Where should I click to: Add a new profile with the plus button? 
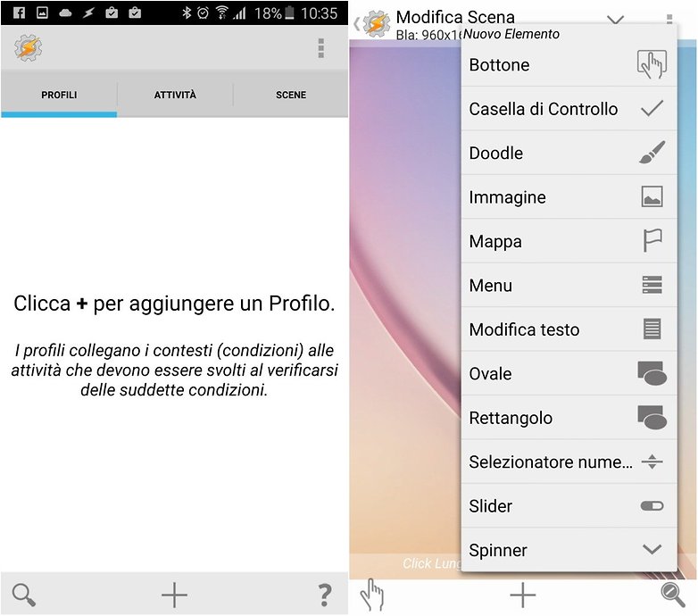(x=174, y=595)
